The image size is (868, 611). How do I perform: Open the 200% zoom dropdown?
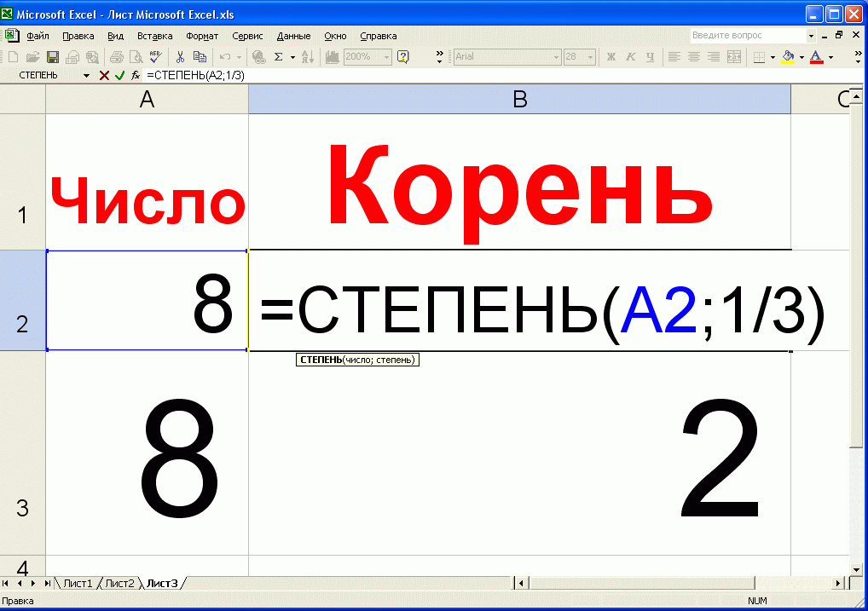[386, 56]
